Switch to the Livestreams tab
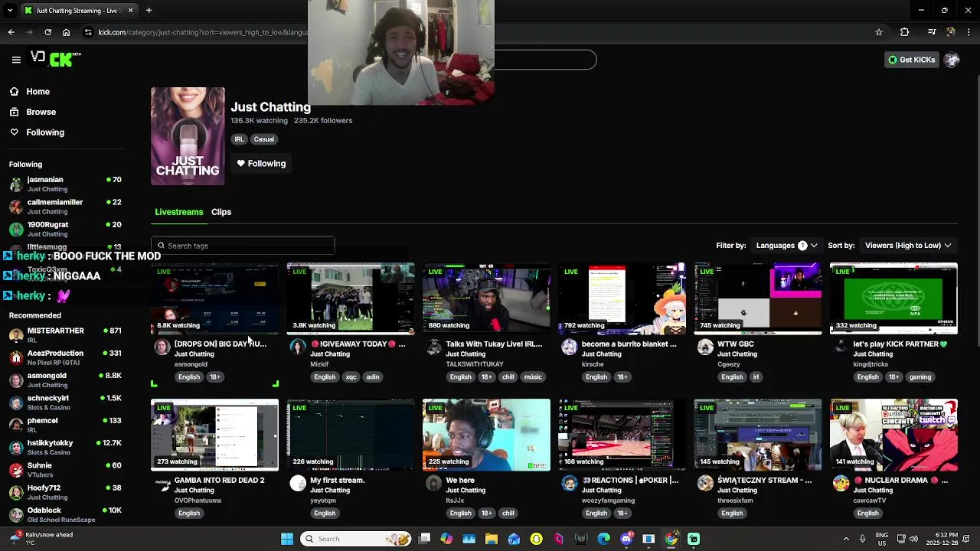 tap(179, 212)
